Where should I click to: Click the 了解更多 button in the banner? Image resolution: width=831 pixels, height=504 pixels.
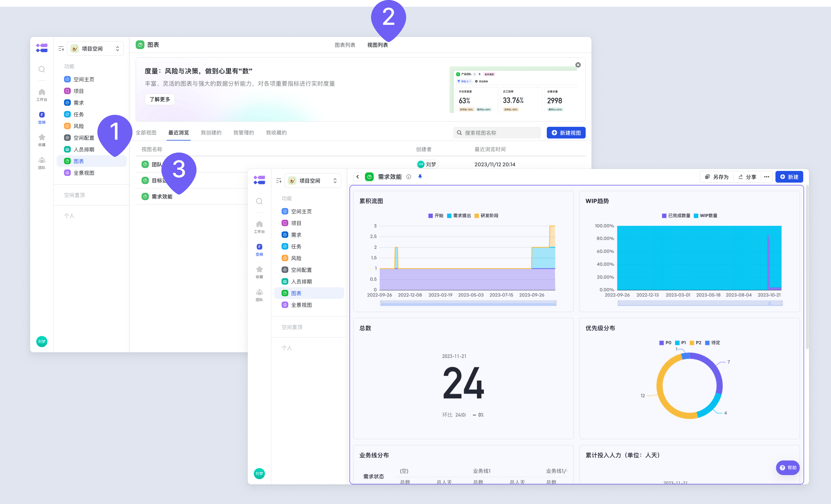coord(160,99)
